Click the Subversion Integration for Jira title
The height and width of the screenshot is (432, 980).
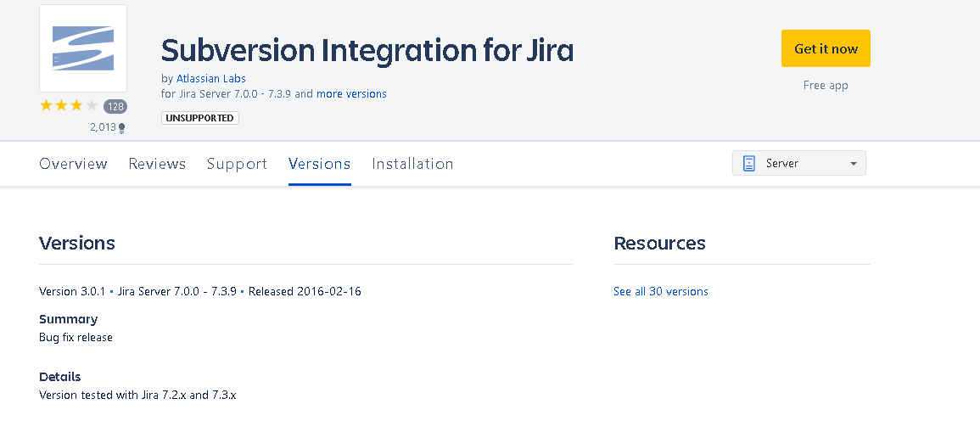(x=367, y=50)
